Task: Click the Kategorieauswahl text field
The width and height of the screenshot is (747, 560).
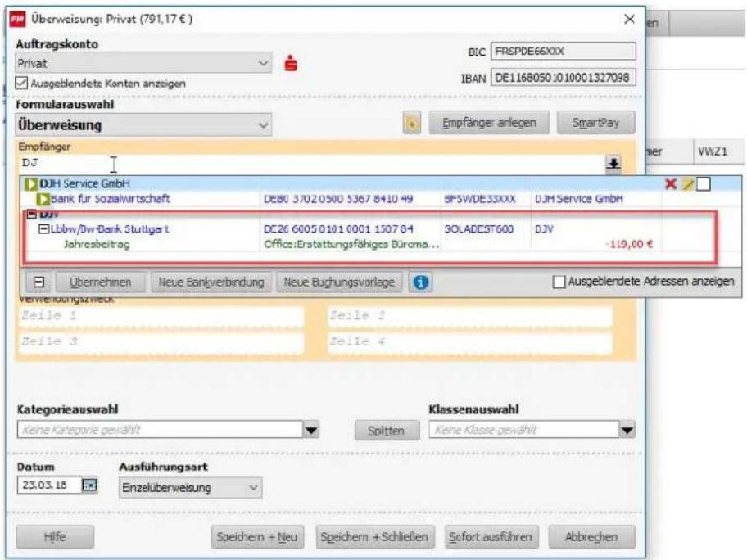Action: [x=160, y=430]
